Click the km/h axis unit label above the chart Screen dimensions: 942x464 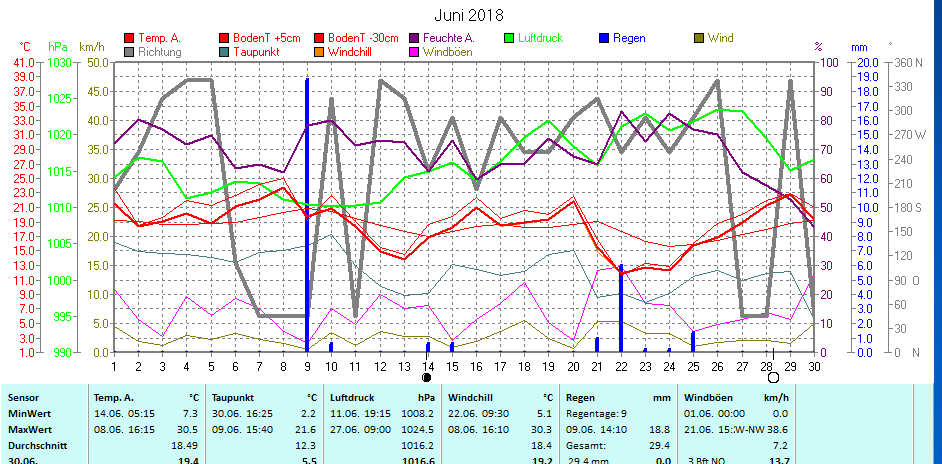[91, 47]
